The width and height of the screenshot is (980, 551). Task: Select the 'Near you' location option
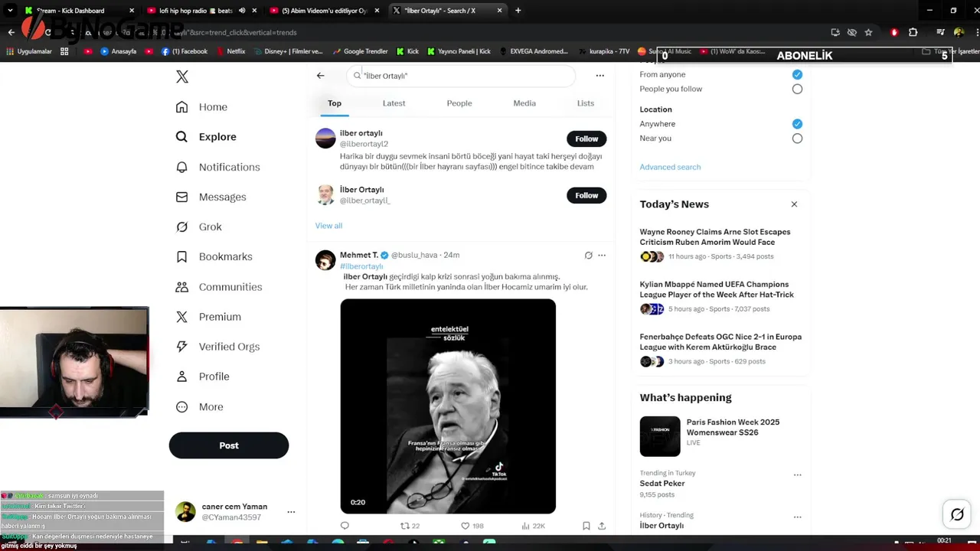point(797,139)
